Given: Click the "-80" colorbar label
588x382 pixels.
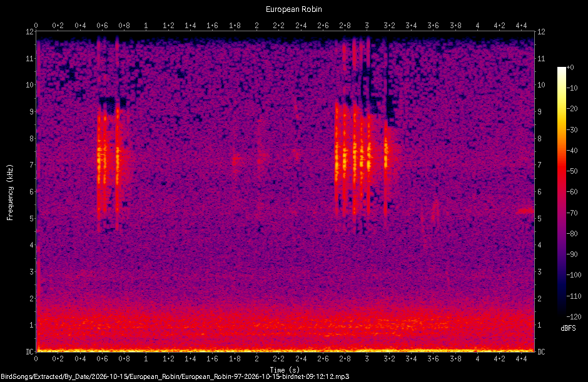Looking at the screenshot, I should pos(572,234).
